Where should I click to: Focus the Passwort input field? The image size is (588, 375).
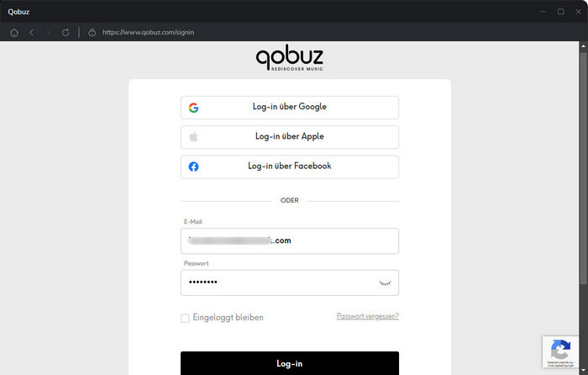point(290,283)
